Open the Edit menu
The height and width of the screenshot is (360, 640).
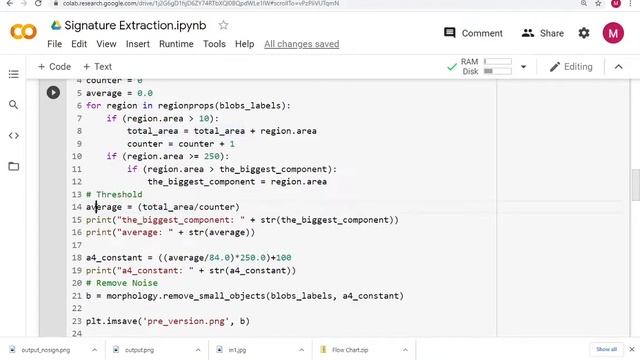click(79, 44)
